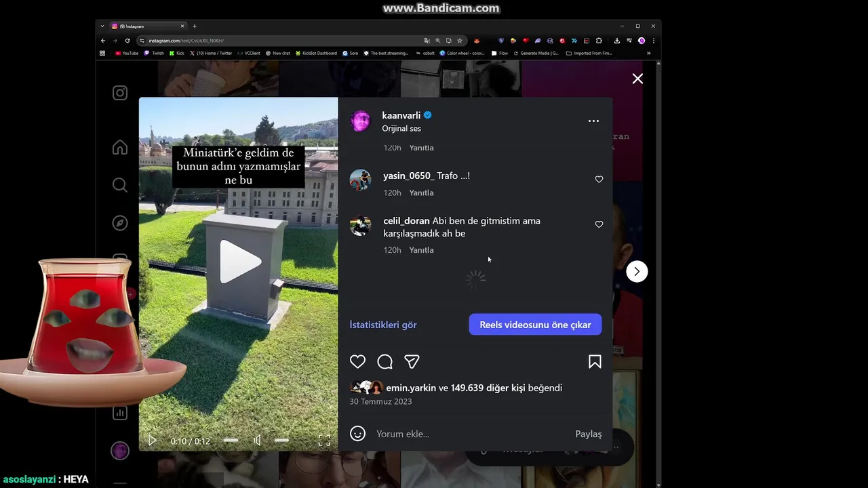
Task: Open a new browser tab with plus
Action: pyautogui.click(x=195, y=26)
